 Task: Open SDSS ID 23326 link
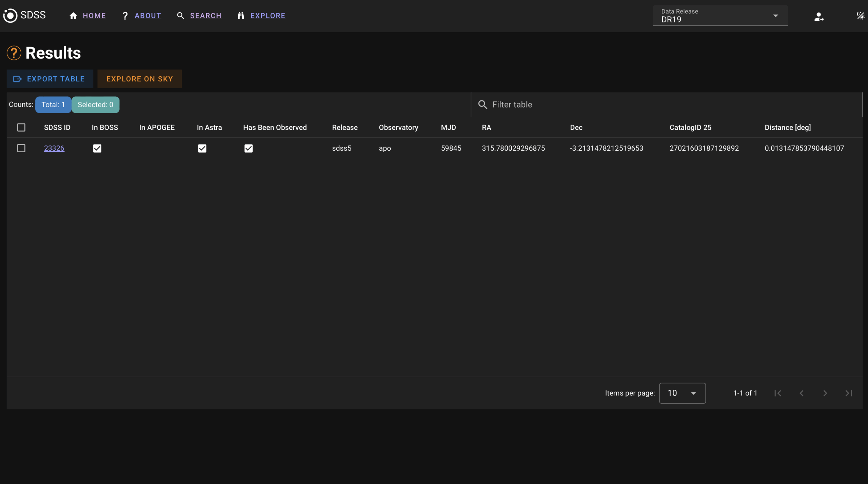(54, 148)
